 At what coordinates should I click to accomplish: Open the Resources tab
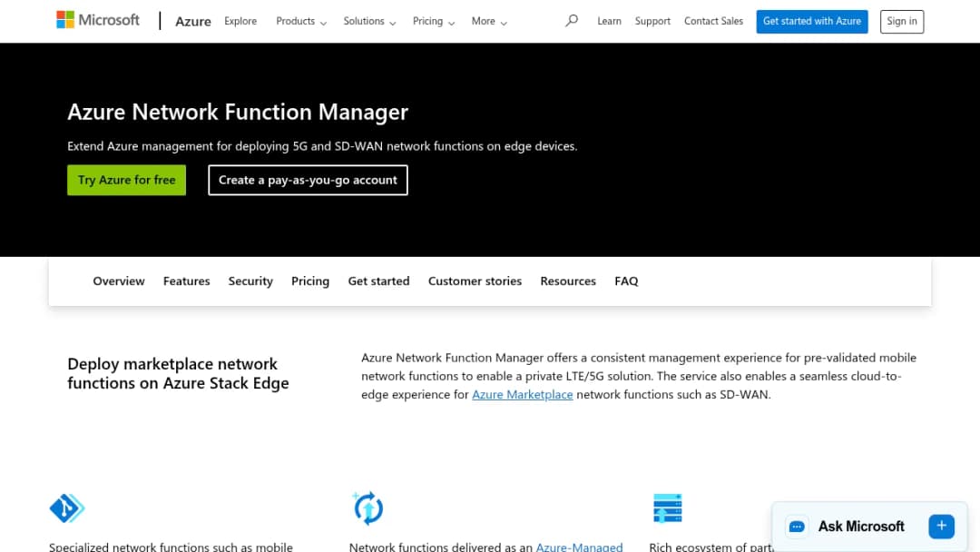point(568,281)
